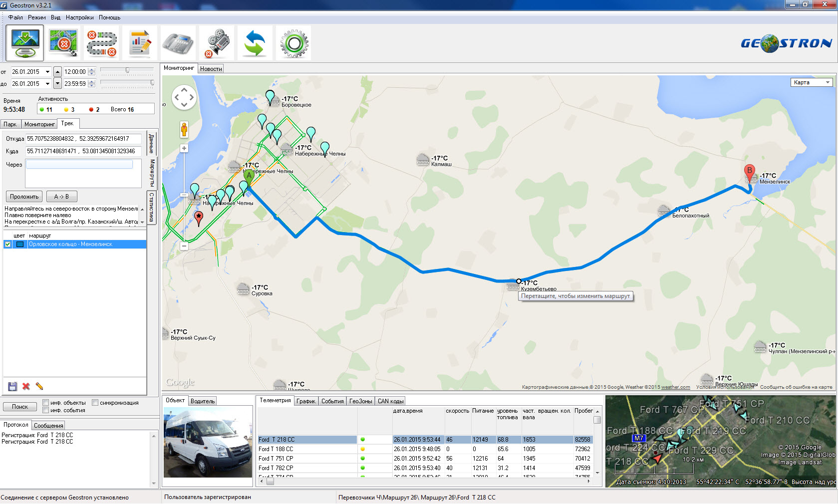Image resolution: width=838 pixels, height=504 pixels.
Task: Click the down arrow button beside end time
Action: 57,84
